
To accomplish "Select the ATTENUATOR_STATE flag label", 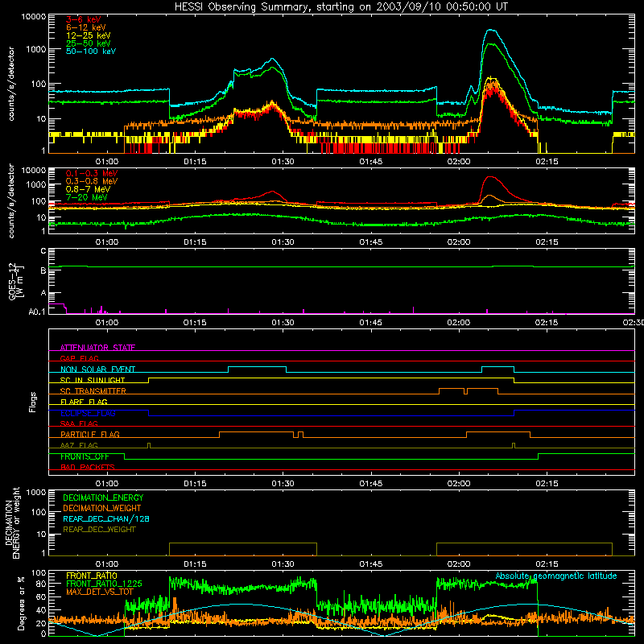I will [x=97, y=348].
